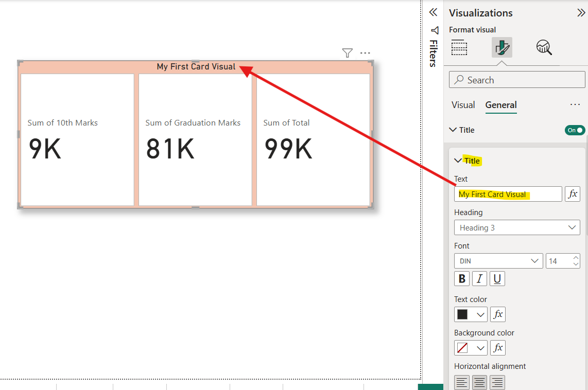Open the DIN font dropdown

pos(498,261)
